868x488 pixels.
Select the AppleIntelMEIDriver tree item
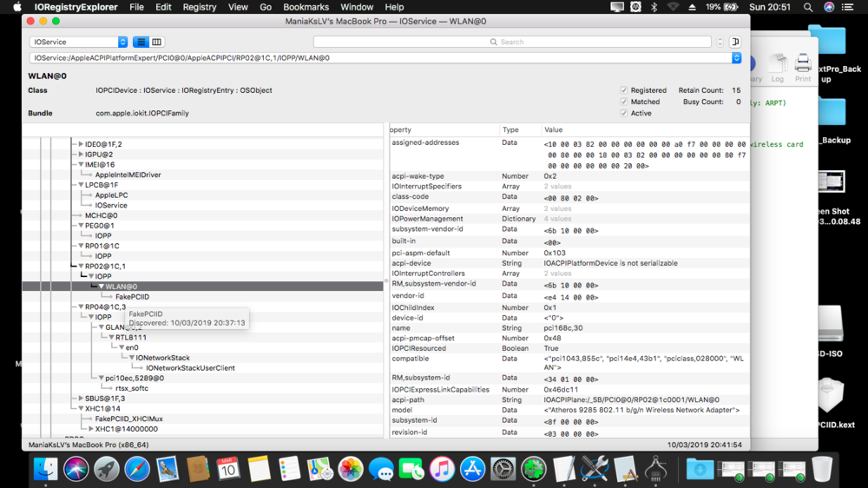pyautogui.click(x=128, y=175)
